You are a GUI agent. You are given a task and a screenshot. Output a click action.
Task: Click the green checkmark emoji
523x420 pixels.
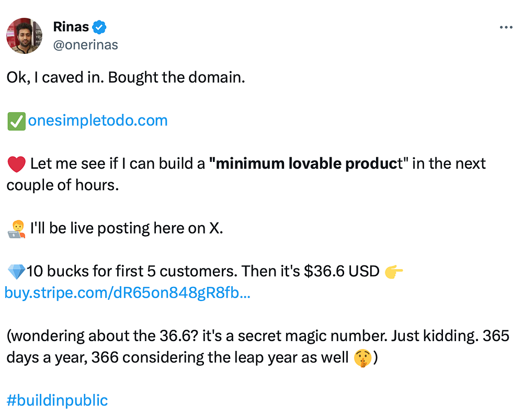15,121
